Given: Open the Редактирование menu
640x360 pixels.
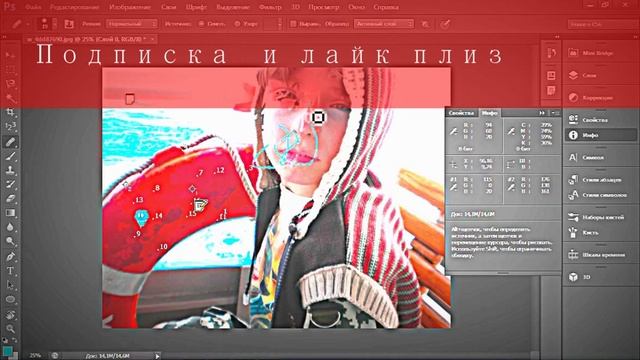Looking at the screenshot, I should click(74, 7).
